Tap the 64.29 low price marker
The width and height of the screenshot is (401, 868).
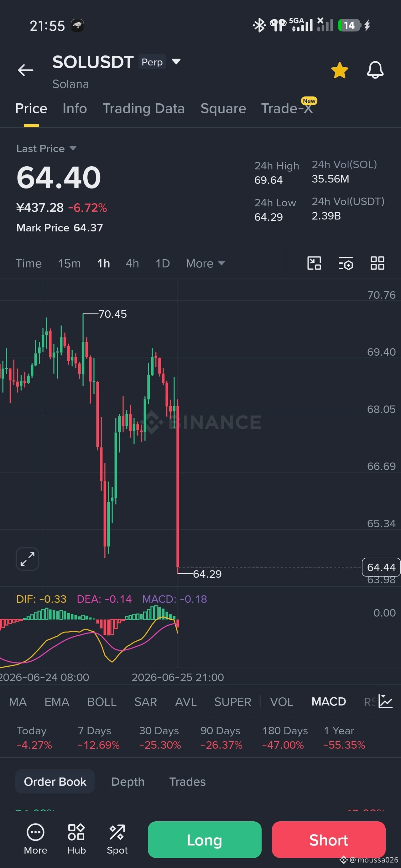click(207, 574)
